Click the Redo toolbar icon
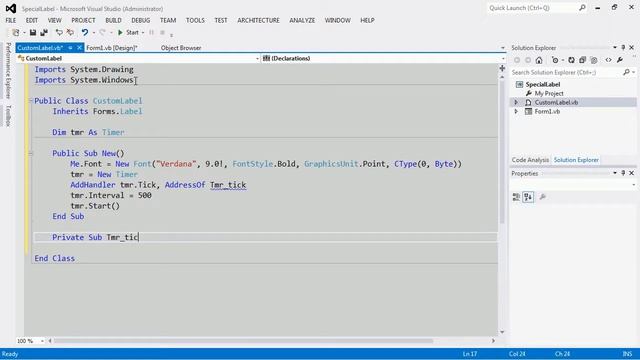 pos(102,32)
